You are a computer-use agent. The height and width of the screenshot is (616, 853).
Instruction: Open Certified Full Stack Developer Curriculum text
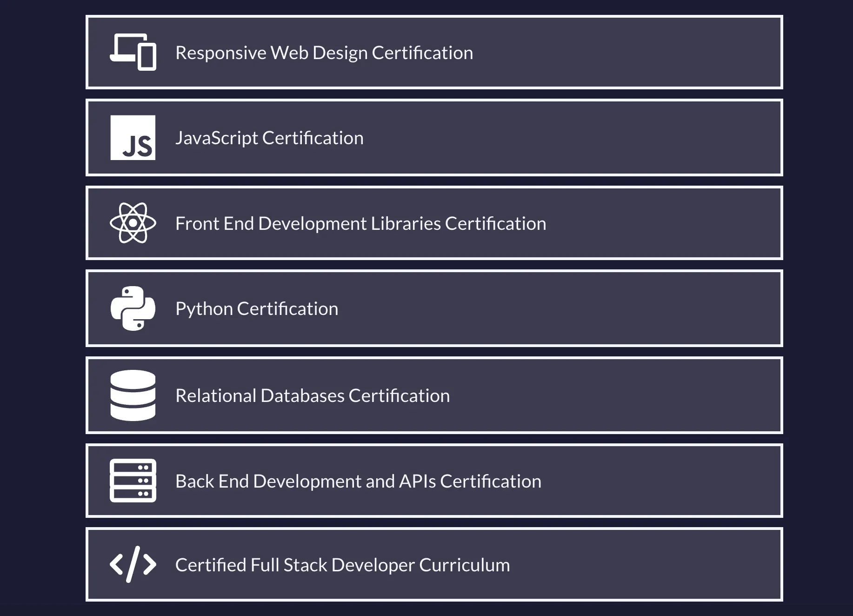342,565
